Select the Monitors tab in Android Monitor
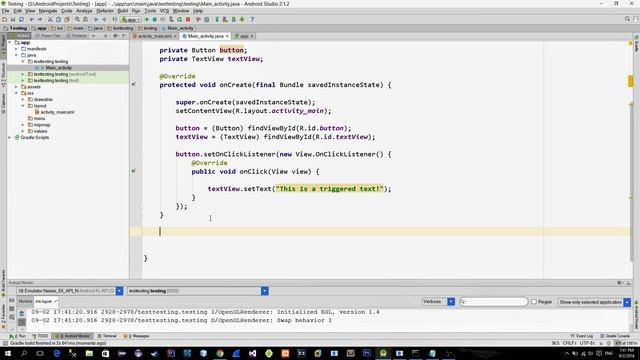640x360 pixels. 25,301
